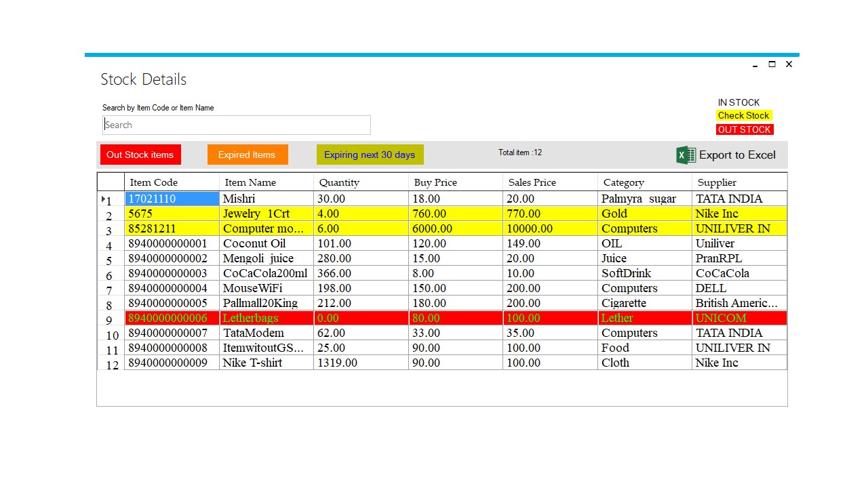Viewport: 868px width, 488px height.
Task: Click the Stock Details window title
Action: click(143, 79)
